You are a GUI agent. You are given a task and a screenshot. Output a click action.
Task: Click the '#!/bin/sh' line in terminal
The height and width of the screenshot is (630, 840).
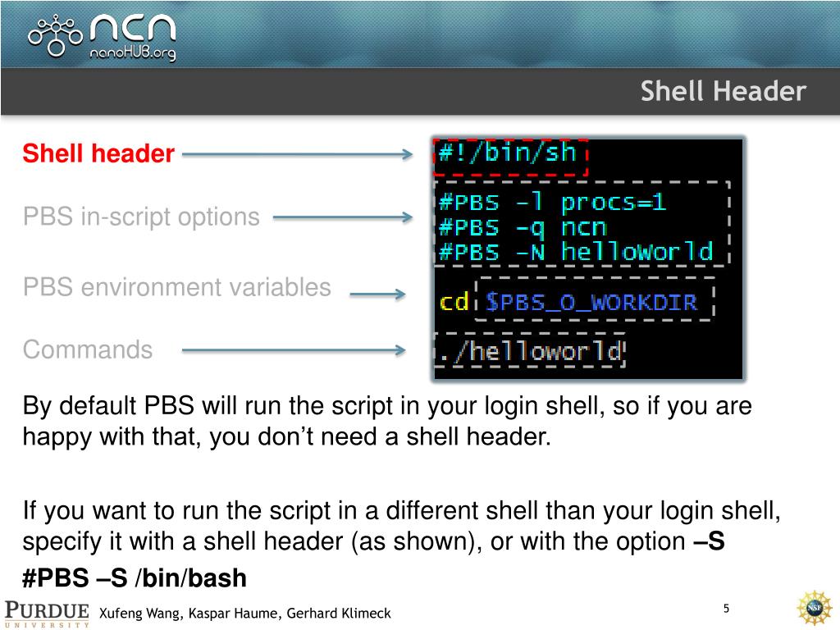[x=507, y=153]
